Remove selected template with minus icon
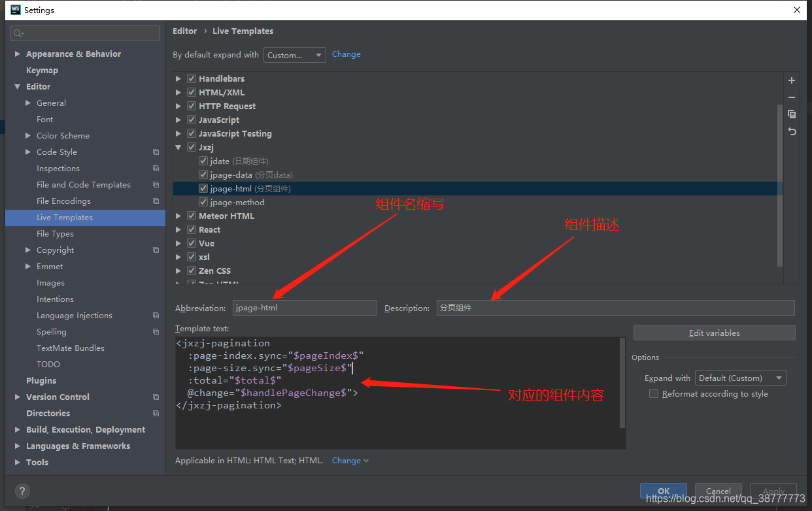This screenshot has height=511, width=812. tap(792, 97)
